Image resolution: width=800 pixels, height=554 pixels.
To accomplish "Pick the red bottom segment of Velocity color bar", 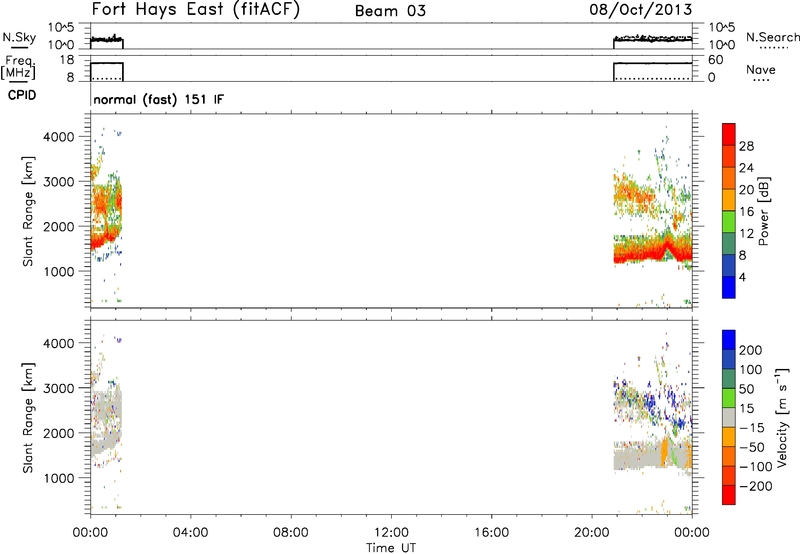I will pyautogui.click(x=729, y=495).
